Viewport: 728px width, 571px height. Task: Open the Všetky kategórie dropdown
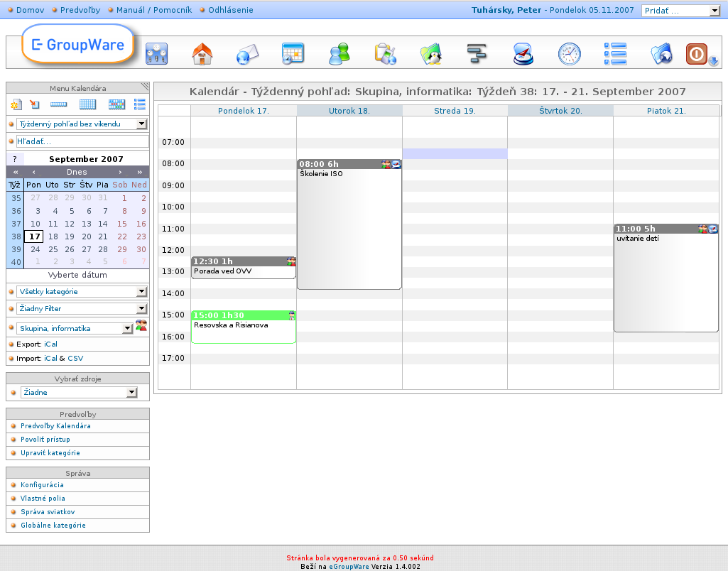[82, 291]
